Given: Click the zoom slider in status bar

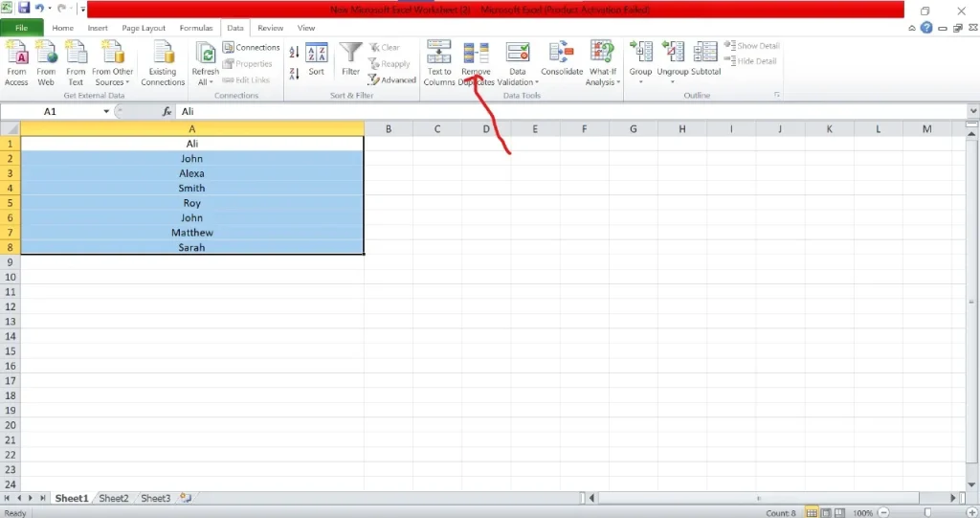Looking at the screenshot, I should coord(925,513).
